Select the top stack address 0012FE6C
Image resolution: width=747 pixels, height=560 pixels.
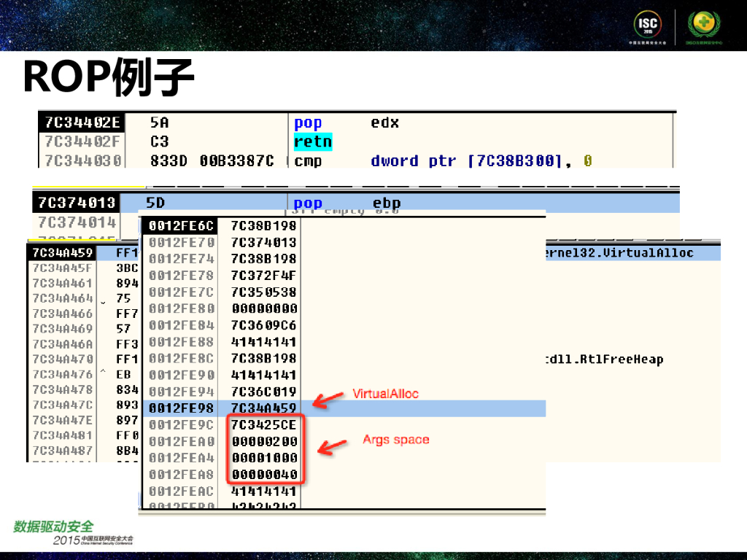pyautogui.click(x=179, y=225)
